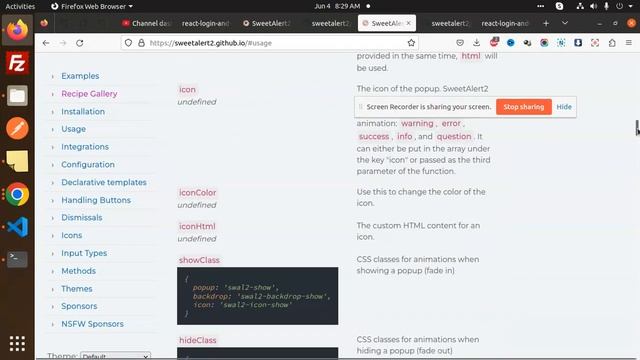Image resolution: width=640 pixels, height=360 pixels.
Task: Open FileZilla from the dock
Action: pos(17,63)
